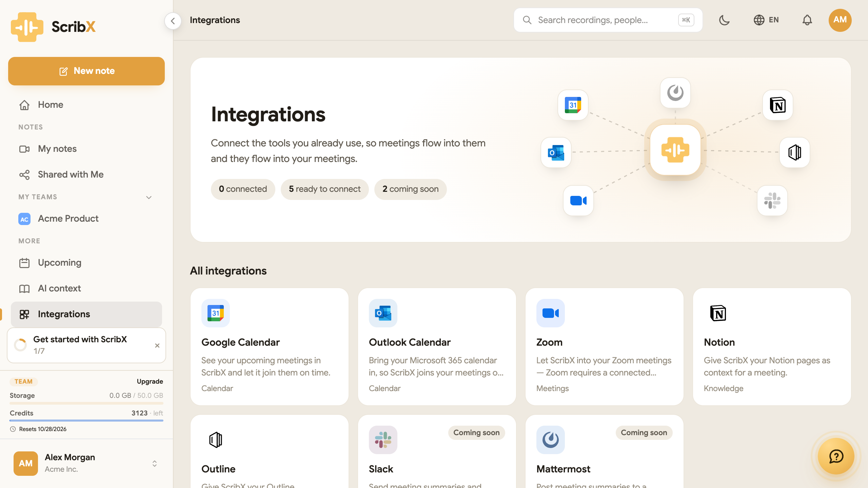This screenshot has width=868, height=488.
Task: Click Zoom icon in hero diagram
Action: click(x=578, y=201)
